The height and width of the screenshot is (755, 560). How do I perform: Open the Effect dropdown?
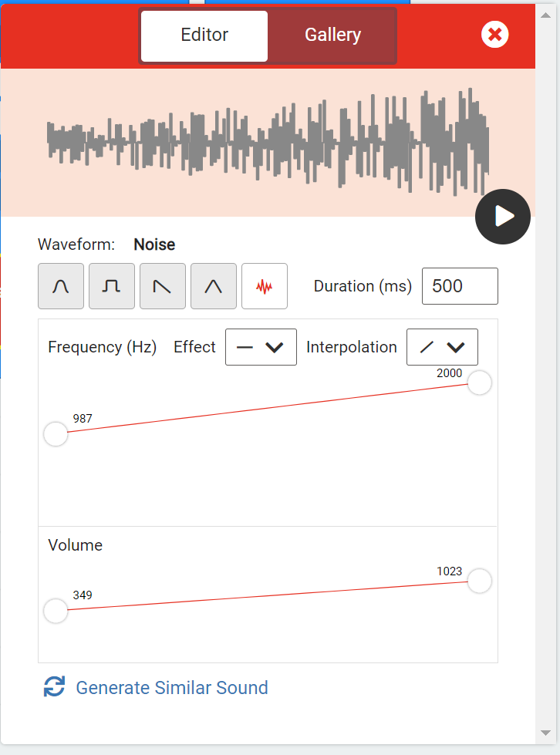[x=261, y=347]
